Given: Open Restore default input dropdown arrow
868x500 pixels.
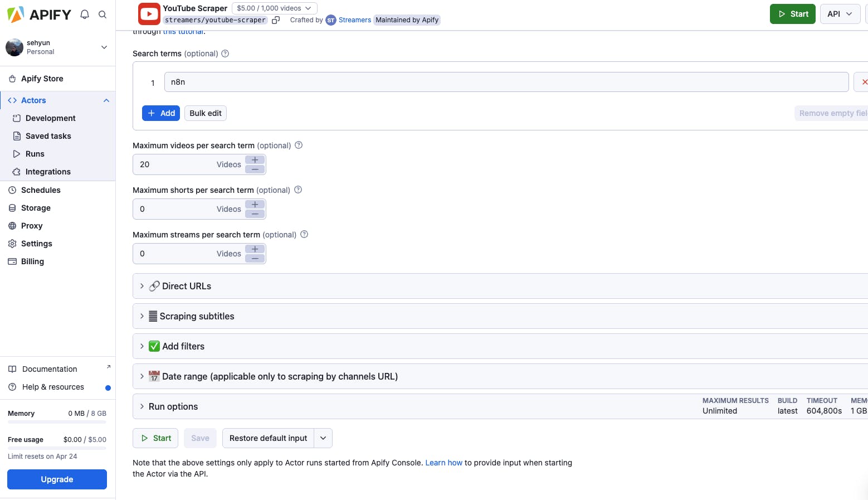Looking at the screenshot, I should 323,438.
